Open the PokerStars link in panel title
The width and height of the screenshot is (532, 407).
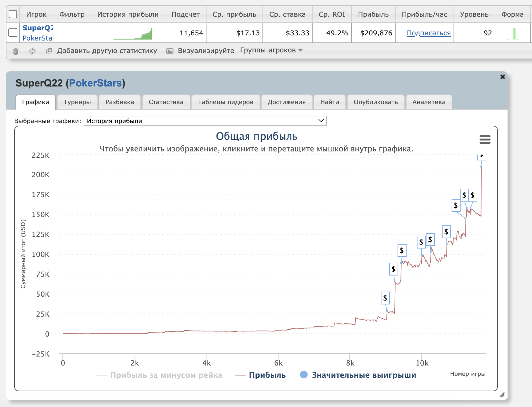click(x=95, y=83)
